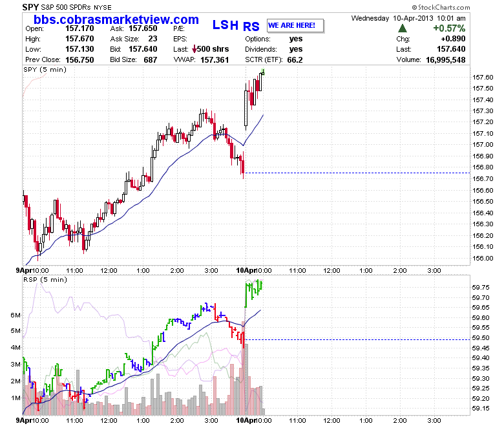The width and height of the screenshot is (504, 426).
Task: Click the 59.75 RSP price axis label
Action: (481, 288)
